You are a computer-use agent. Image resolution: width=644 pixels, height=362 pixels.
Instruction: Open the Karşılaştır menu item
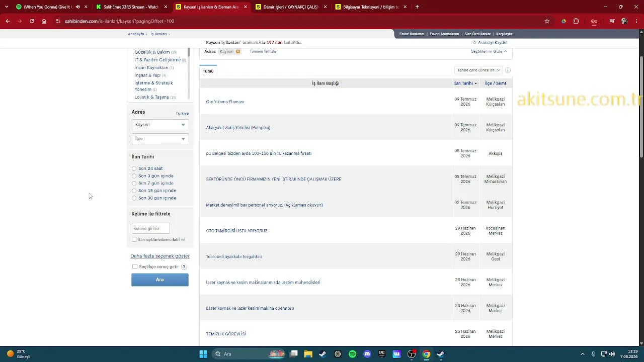pos(504,34)
